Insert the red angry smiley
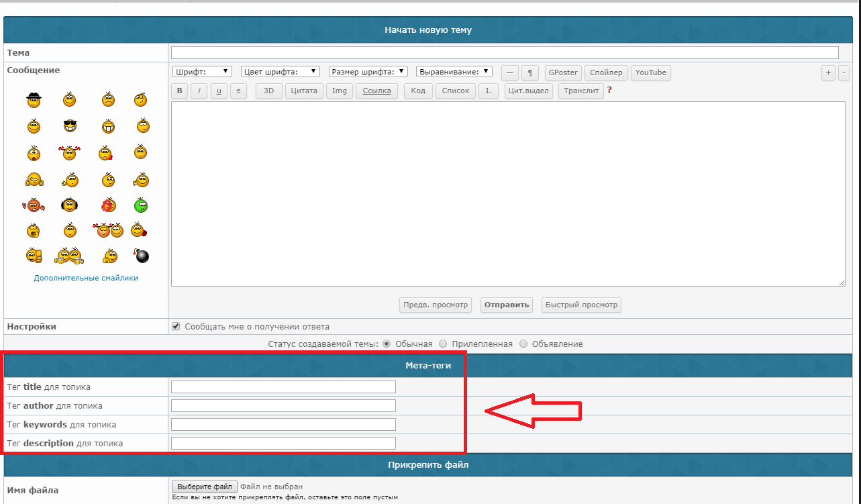Viewport: 861px width, 504px height. click(34, 205)
